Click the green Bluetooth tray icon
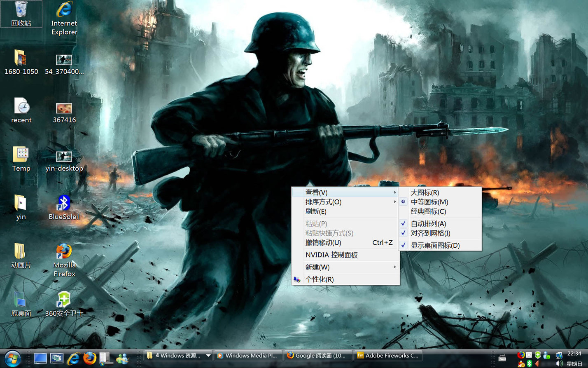 point(530,363)
